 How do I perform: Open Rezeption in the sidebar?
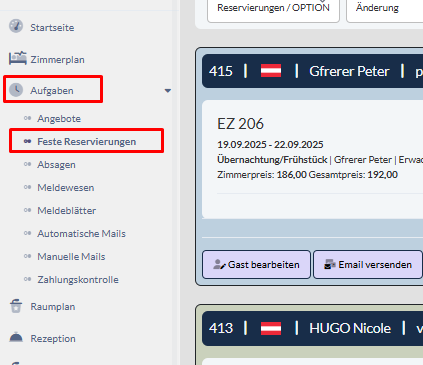[53, 338]
